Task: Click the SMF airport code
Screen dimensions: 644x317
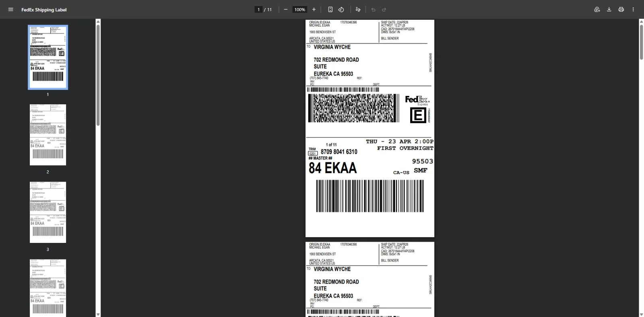Action: (x=421, y=170)
